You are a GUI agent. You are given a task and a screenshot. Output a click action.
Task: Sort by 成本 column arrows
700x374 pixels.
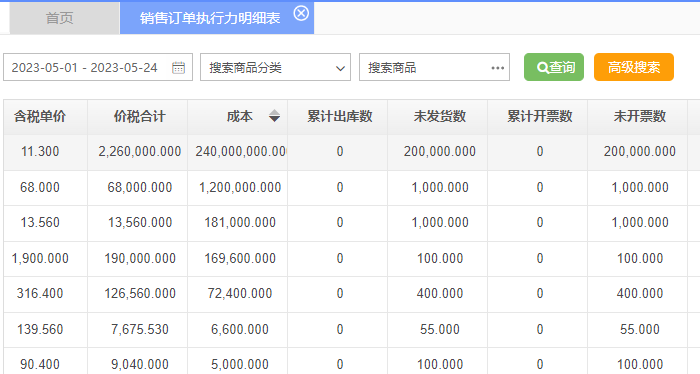coord(274,116)
